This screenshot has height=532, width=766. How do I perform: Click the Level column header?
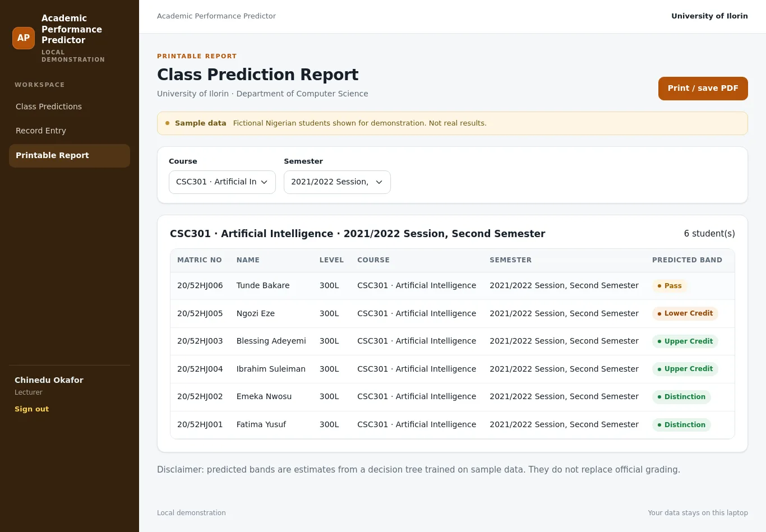[331, 260]
